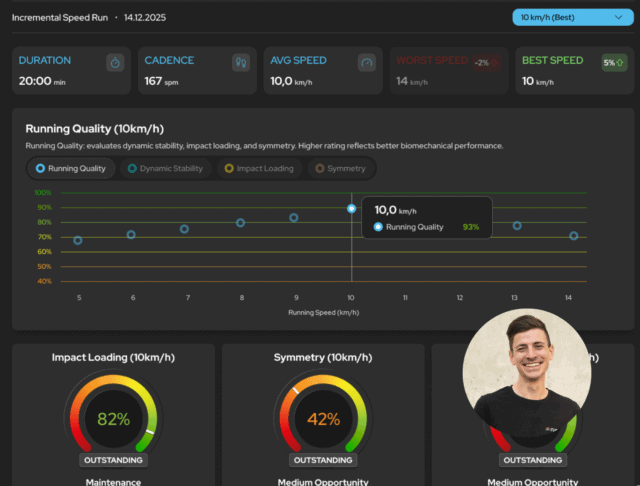Click the OUTSTANDING badge under Impact Loading
Viewport: 640px width, 486px height.
pos(113,460)
